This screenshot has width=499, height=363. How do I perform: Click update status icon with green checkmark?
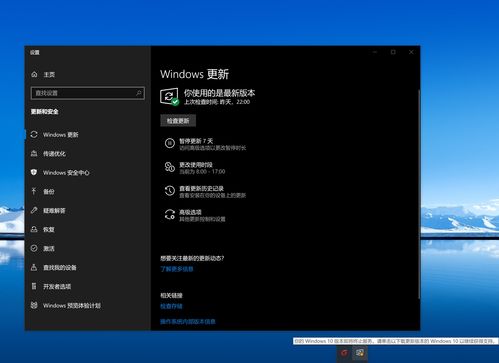point(169,97)
